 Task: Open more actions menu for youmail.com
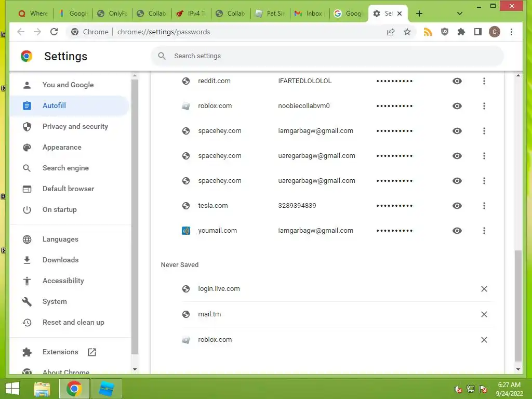tap(484, 231)
